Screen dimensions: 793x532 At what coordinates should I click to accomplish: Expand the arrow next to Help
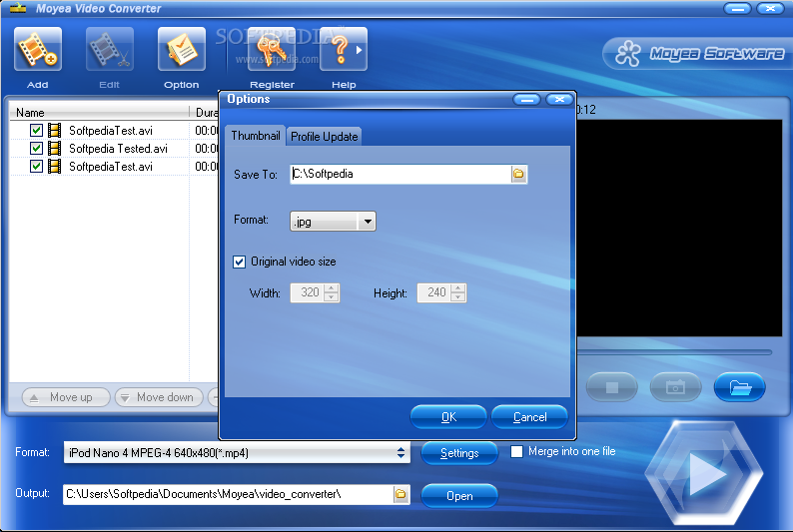coord(360,50)
